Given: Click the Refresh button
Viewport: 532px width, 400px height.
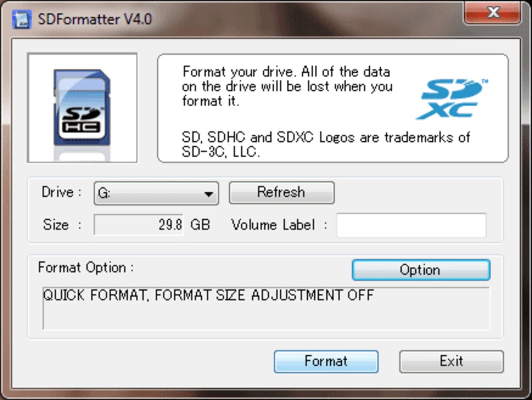Looking at the screenshot, I should coord(282,193).
